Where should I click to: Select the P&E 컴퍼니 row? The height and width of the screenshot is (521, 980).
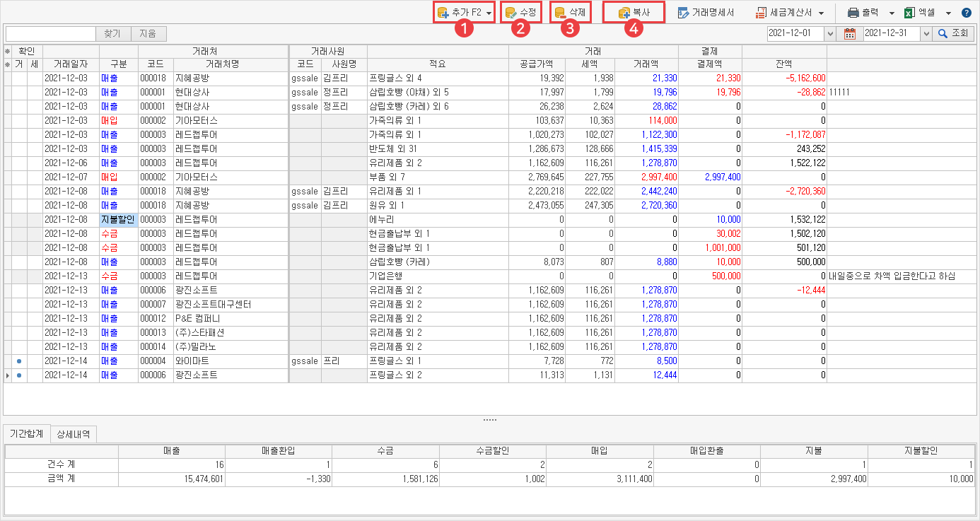coord(489,318)
